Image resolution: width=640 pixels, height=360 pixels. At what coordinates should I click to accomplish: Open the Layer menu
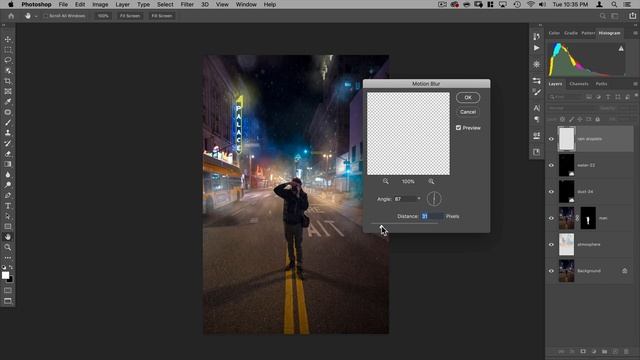122,4
